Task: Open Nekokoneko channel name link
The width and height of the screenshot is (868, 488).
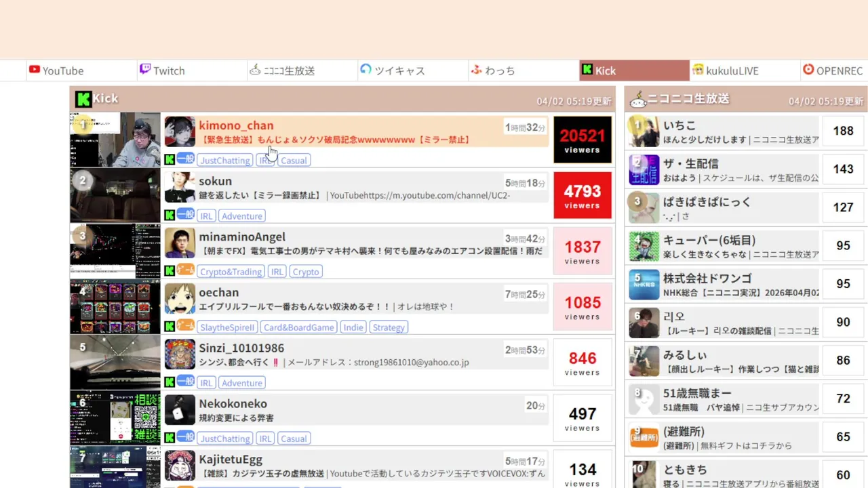Action: pyautogui.click(x=233, y=403)
